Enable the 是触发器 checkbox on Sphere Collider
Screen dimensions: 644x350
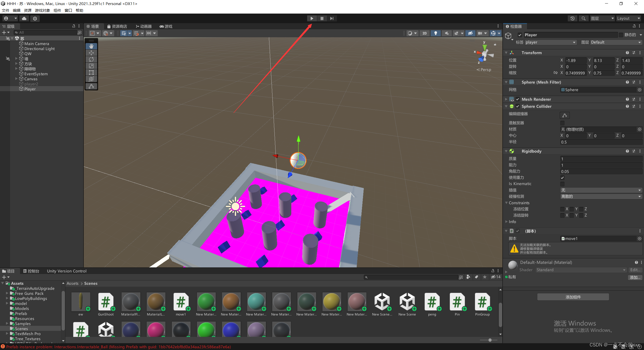click(x=562, y=123)
